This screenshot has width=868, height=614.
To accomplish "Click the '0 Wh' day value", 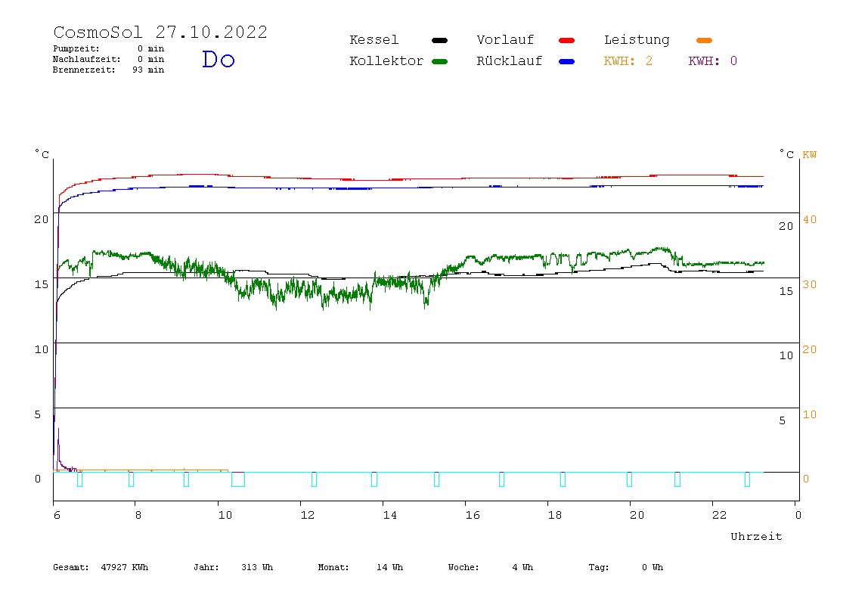I will click(x=652, y=567).
